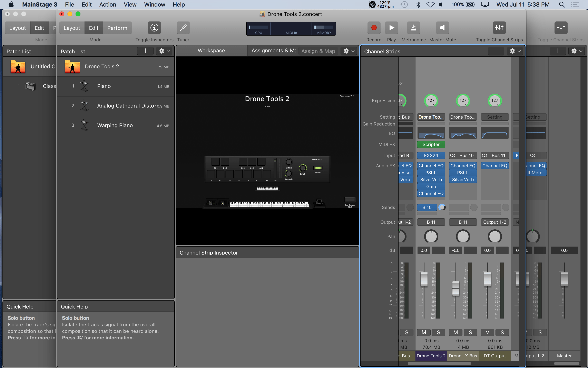
Task: Open the EQ thumbnail on Drone Tools 2 strip
Action: (431, 133)
